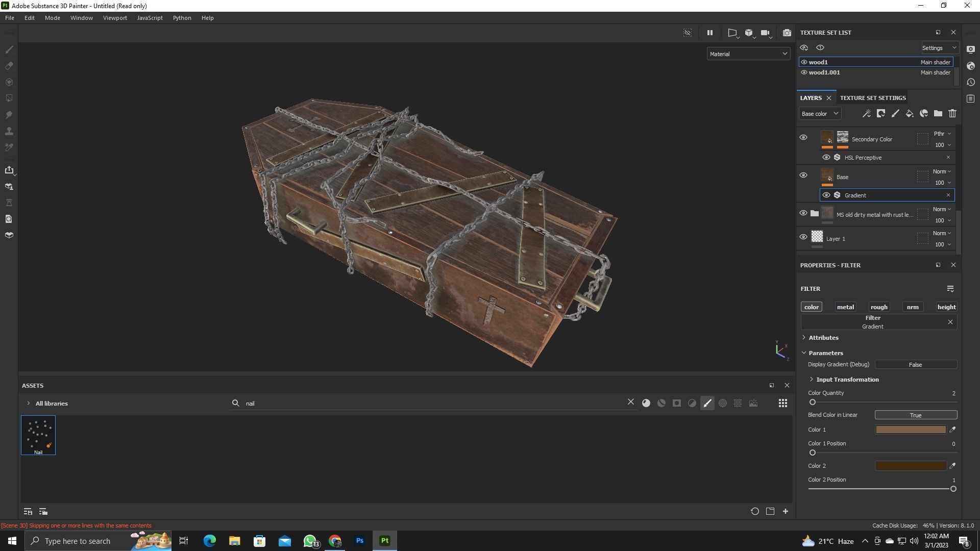Hide Layer 1 with its eye icon
The image size is (980, 551).
pos(803,237)
